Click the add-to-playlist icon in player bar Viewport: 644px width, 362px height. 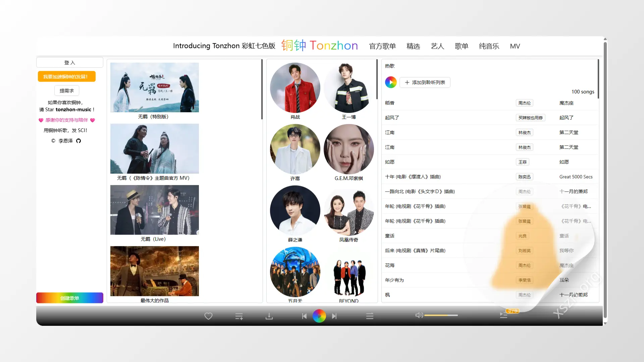(x=239, y=316)
